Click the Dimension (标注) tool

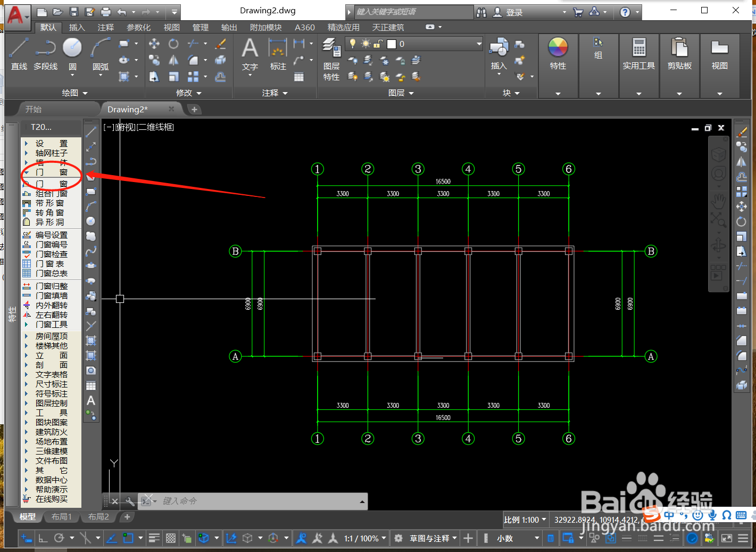click(x=278, y=54)
